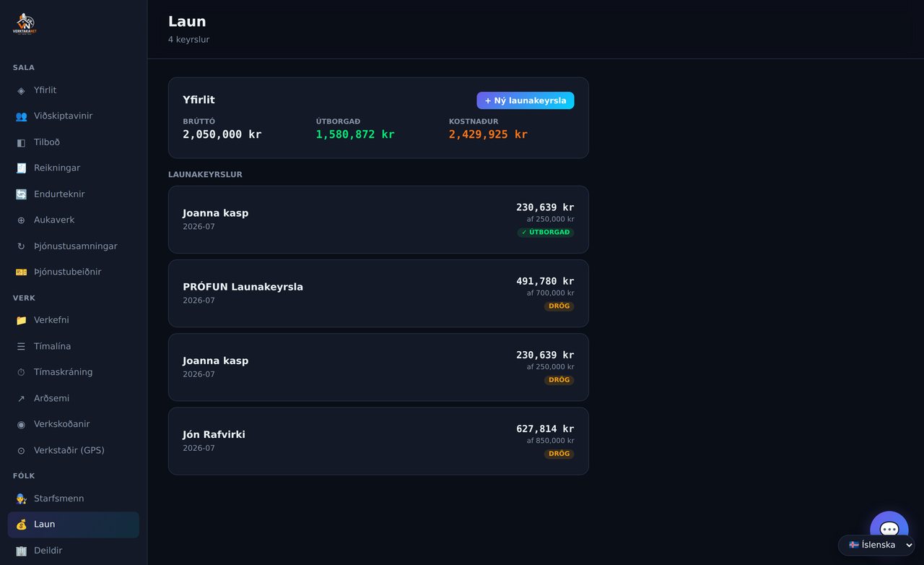Click the Verkstaðir GPS target icon
This screenshot has height=565, width=924.
coord(21,450)
